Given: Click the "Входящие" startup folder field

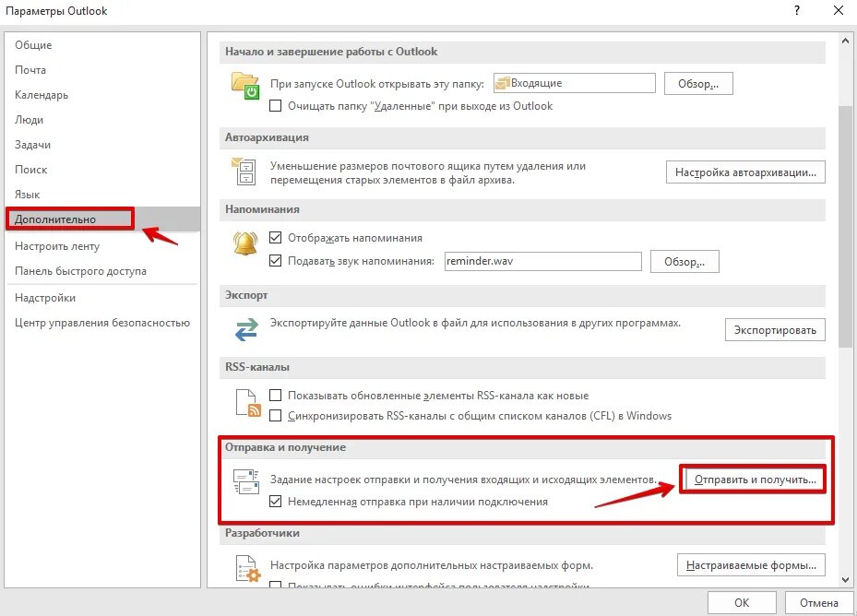Looking at the screenshot, I should tap(574, 83).
